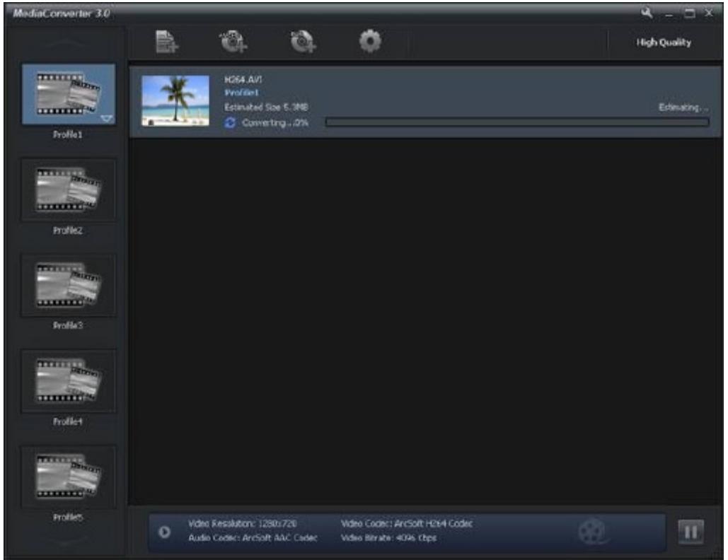Click the Profile5 label text

click(x=68, y=518)
